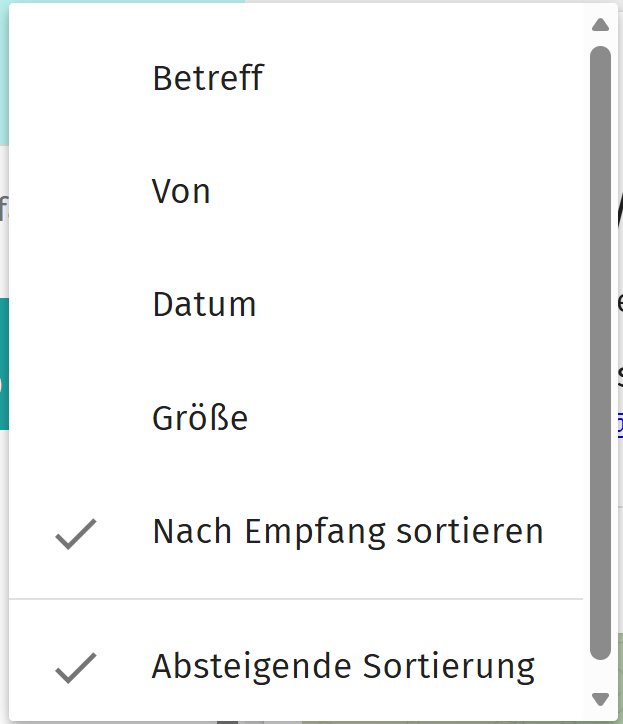Click empty check slot left of Größe

pyautogui.click(x=76, y=418)
